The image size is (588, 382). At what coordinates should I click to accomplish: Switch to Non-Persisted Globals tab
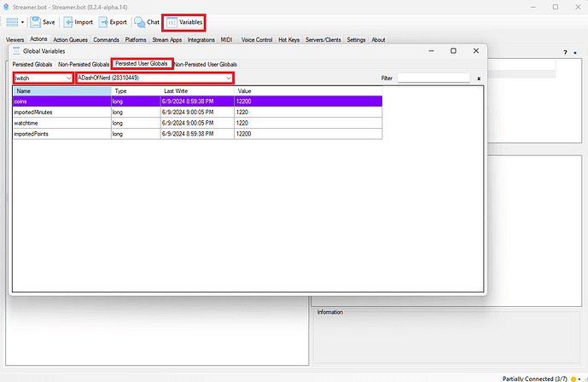click(x=83, y=64)
